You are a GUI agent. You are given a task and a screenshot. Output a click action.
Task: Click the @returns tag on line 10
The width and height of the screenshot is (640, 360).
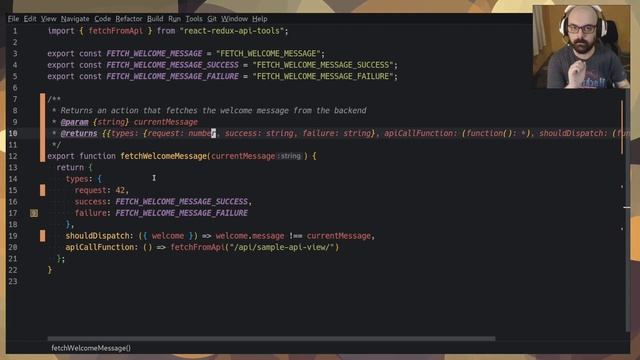coord(79,133)
